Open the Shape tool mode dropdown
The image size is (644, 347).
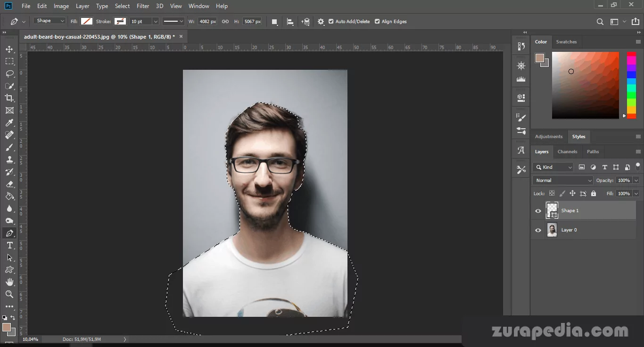coord(50,21)
